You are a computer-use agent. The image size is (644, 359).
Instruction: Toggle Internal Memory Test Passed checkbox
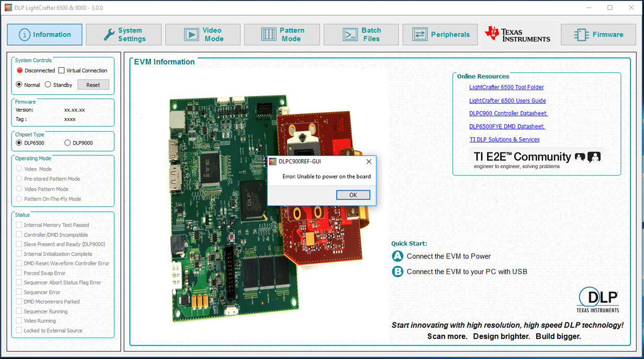[19, 225]
